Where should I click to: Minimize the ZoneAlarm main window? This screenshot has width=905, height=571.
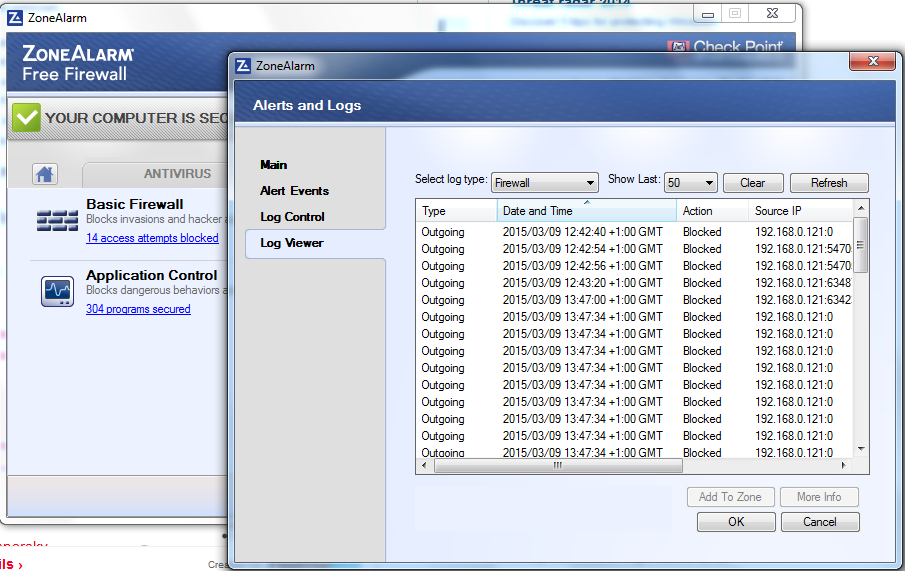708,14
